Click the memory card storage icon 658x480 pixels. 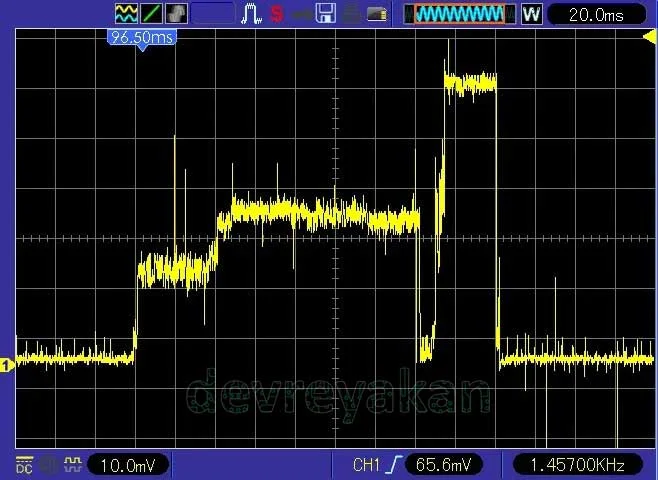click(x=377, y=14)
